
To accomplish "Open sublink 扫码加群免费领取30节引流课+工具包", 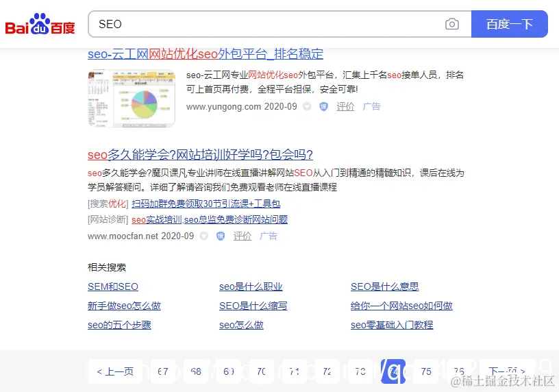I will pyautogui.click(x=206, y=204).
